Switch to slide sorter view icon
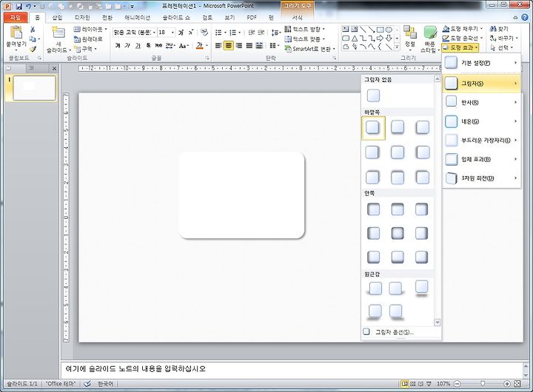The height and width of the screenshot is (392, 533). coord(412,384)
